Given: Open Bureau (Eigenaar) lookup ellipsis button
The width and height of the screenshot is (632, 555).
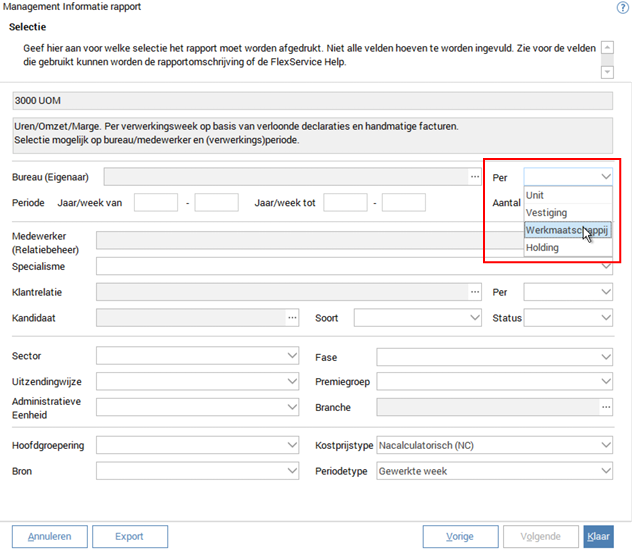Looking at the screenshot, I should point(475,177).
